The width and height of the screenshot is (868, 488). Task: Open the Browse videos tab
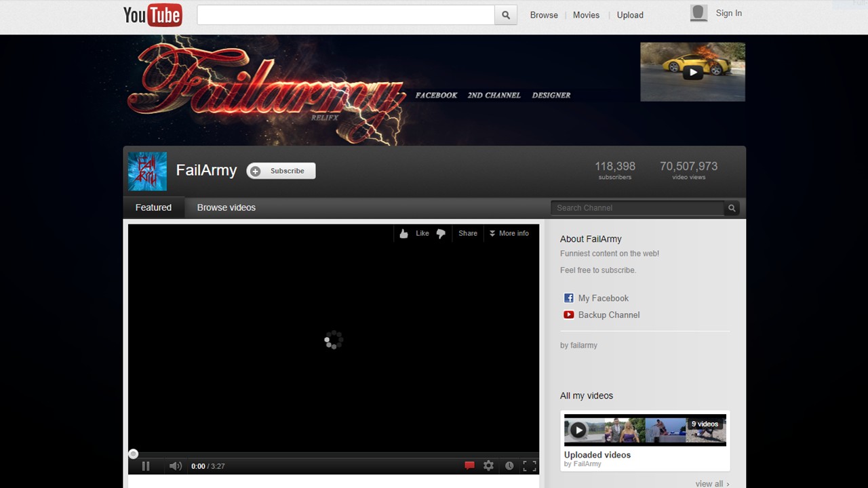(x=226, y=207)
